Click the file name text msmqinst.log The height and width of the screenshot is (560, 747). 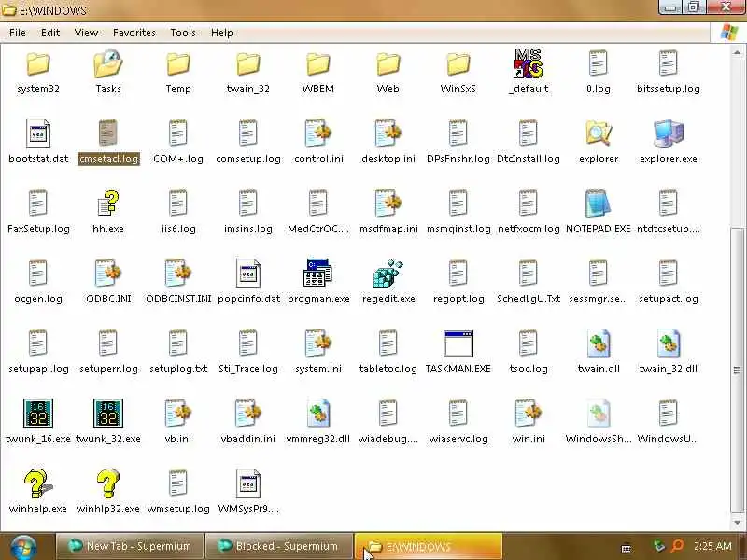click(x=458, y=229)
